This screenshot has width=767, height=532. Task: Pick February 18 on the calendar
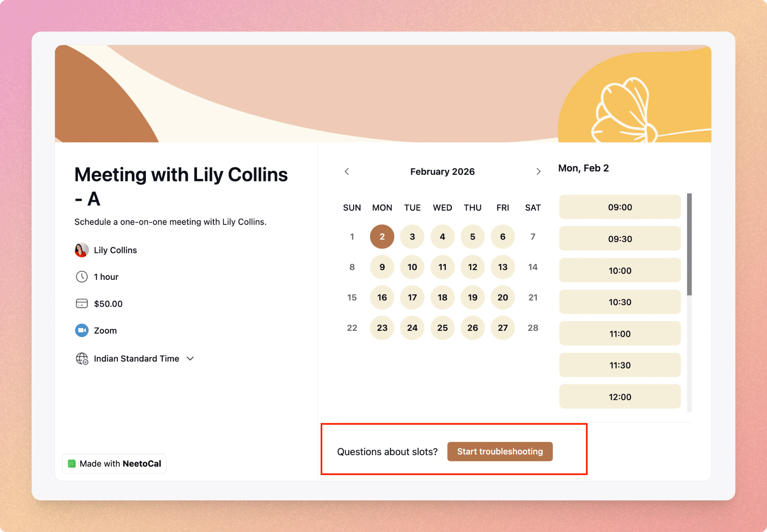tap(442, 297)
